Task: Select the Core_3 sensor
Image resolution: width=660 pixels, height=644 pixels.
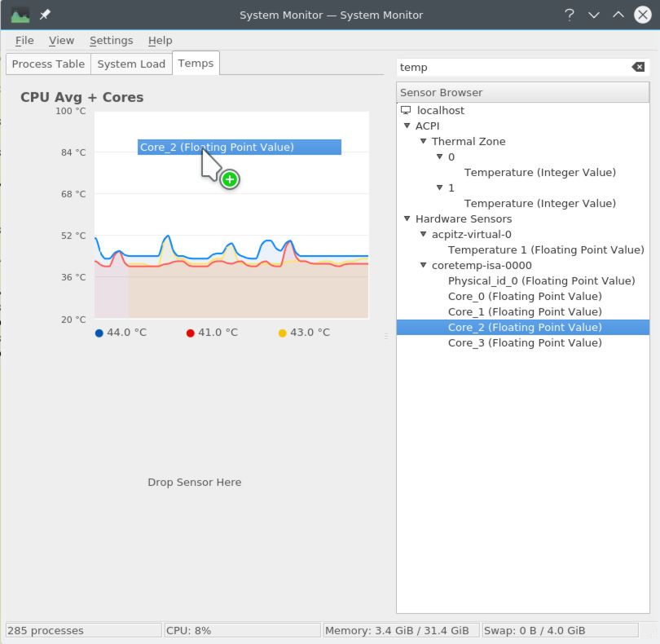Action: (x=525, y=343)
